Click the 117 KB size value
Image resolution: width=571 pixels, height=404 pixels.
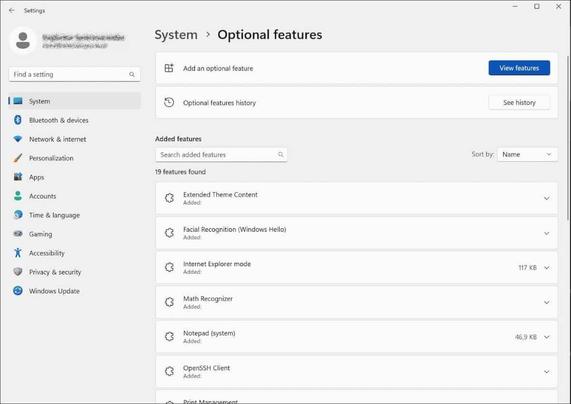[527, 268]
